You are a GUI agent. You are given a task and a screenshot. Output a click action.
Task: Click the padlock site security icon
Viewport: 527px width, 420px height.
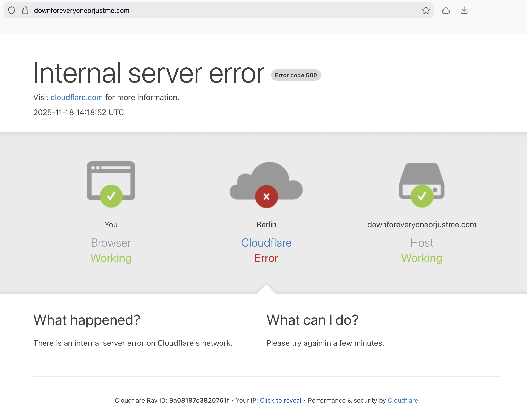(x=25, y=10)
